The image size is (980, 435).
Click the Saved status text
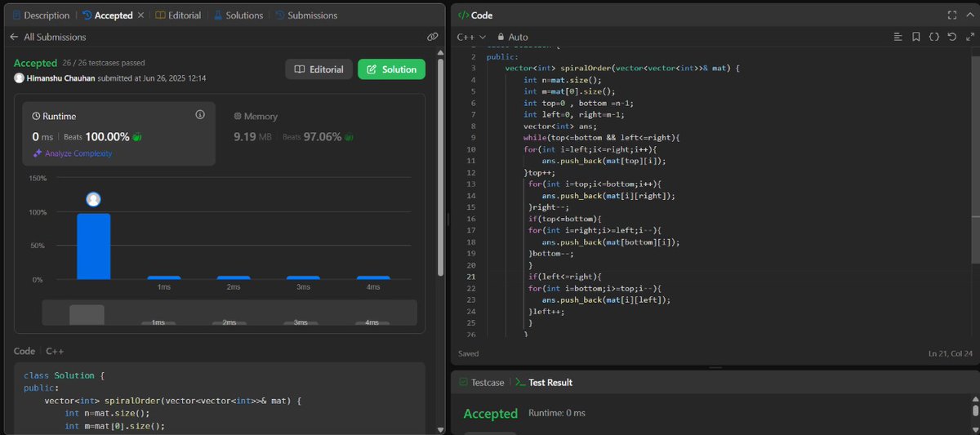(469, 353)
